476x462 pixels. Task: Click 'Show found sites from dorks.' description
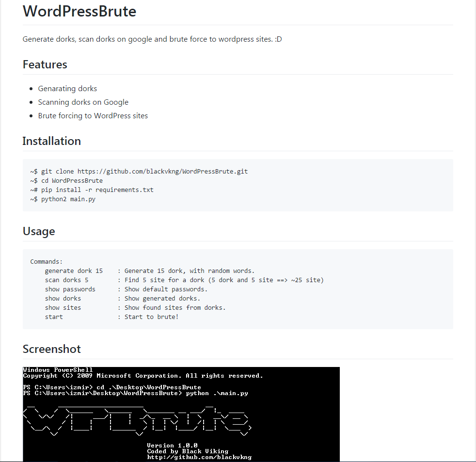[x=175, y=307]
